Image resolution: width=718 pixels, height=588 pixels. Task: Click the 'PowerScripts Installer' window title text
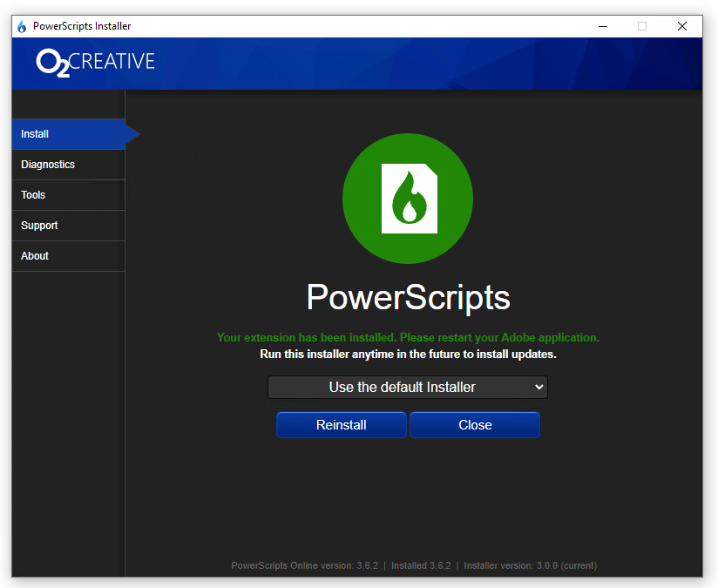click(x=82, y=26)
